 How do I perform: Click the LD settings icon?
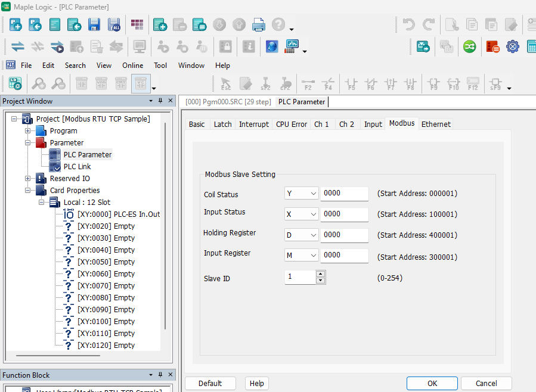click(15, 83)
